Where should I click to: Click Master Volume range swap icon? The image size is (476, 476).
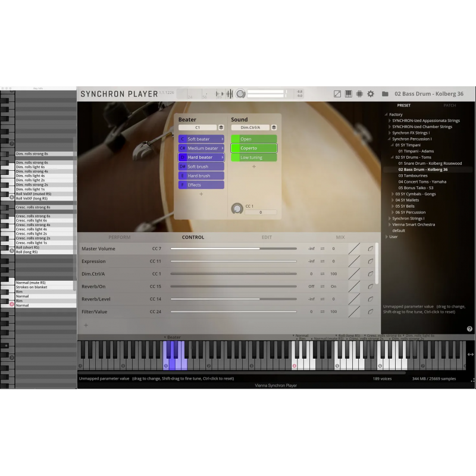(x=322, y=249)
